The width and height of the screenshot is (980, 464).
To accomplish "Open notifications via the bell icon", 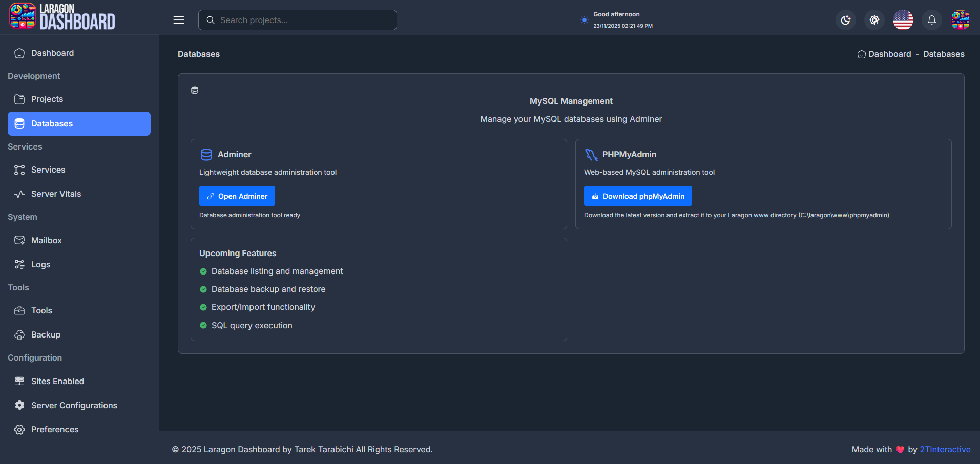I will [931, 20].
